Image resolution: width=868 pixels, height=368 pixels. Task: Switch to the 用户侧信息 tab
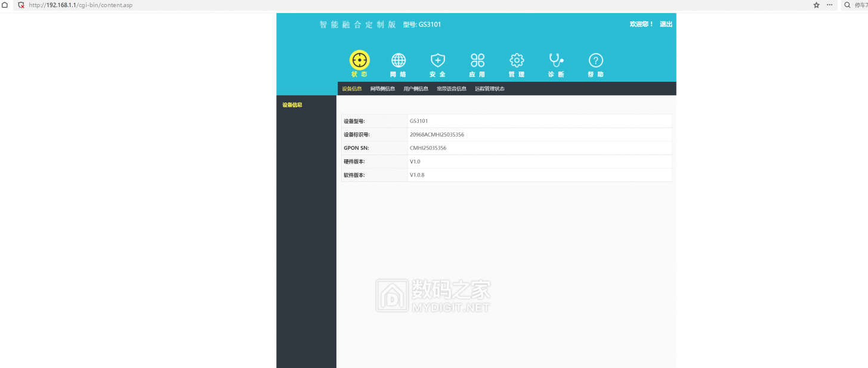(416, 89)
